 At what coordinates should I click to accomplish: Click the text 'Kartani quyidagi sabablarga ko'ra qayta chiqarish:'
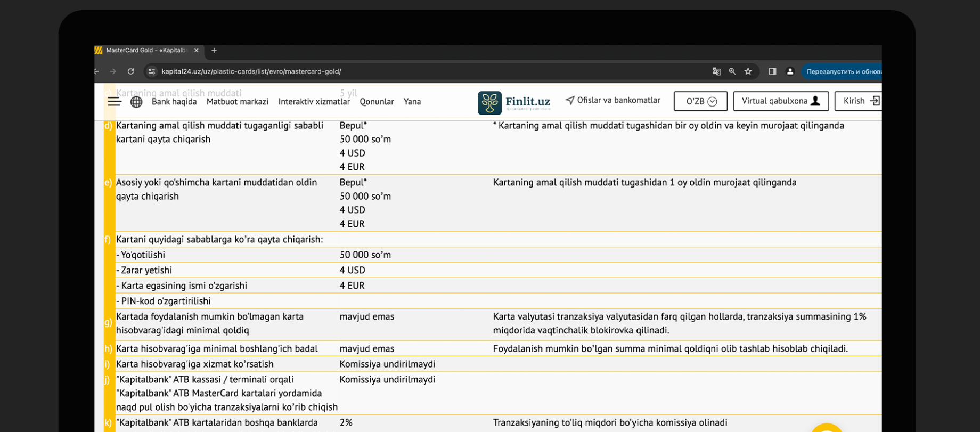coord(219,239)
